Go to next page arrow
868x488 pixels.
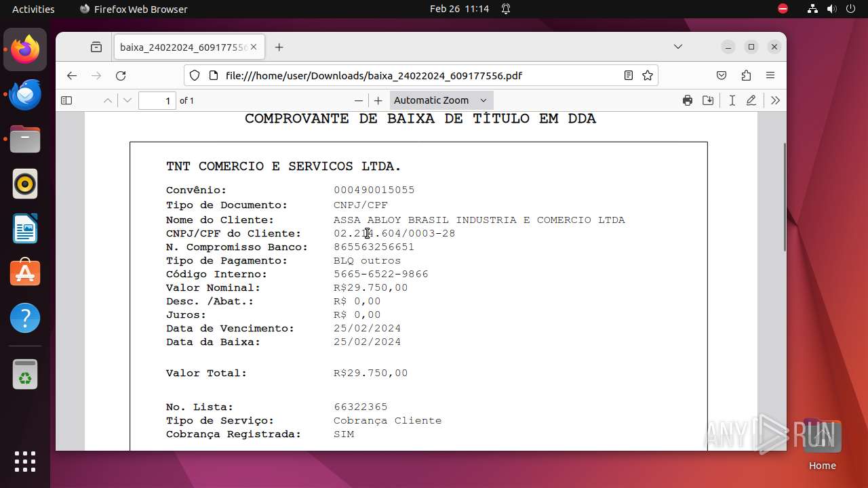pyautogui.click(x=127, y=100)
